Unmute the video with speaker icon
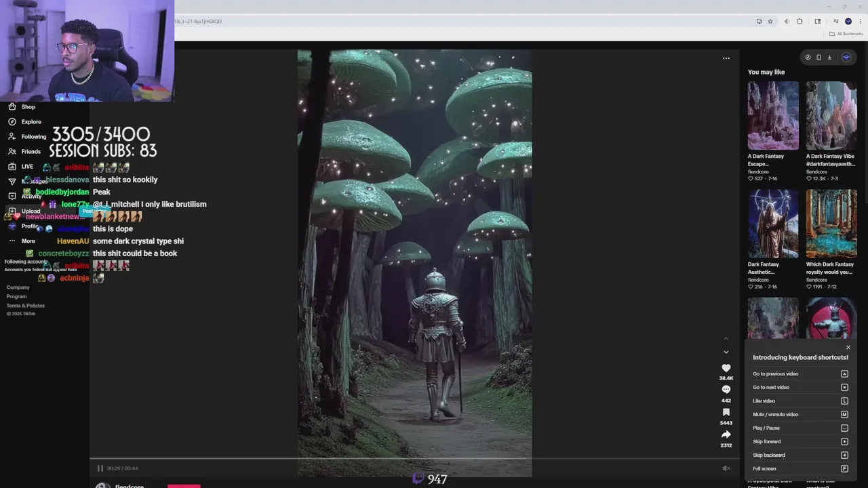 (726, 468)
